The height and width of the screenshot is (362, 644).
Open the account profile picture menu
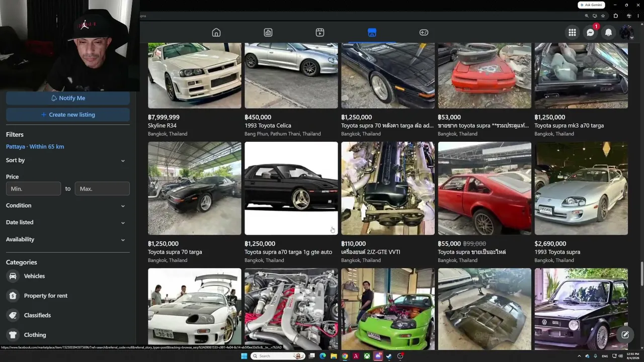626,33
